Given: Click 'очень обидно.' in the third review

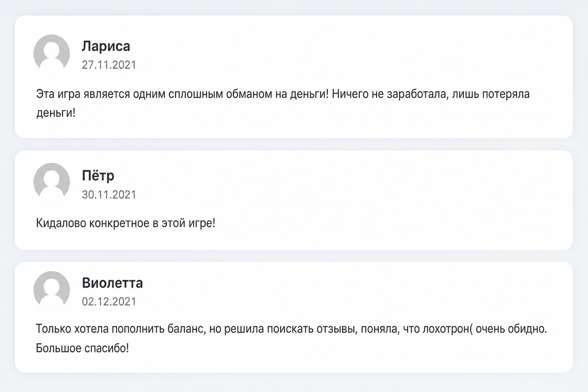Looking at the screenshot, I should (512, 329).
